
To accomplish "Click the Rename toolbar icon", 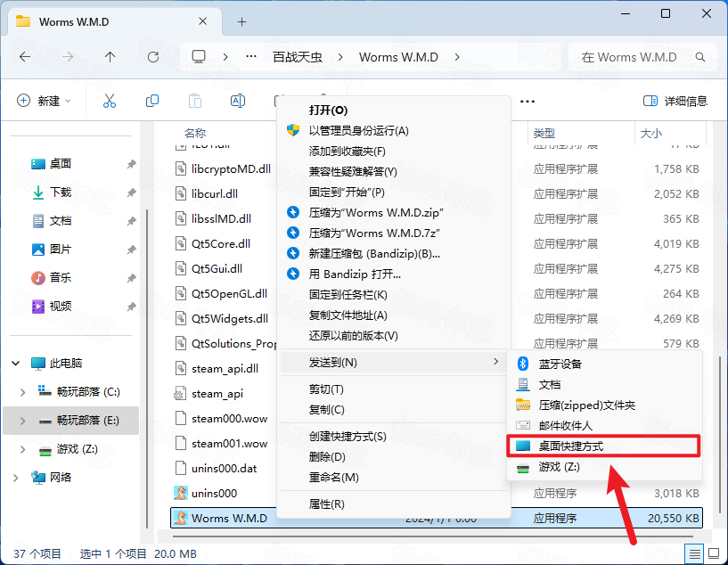I will click(238, 101).
